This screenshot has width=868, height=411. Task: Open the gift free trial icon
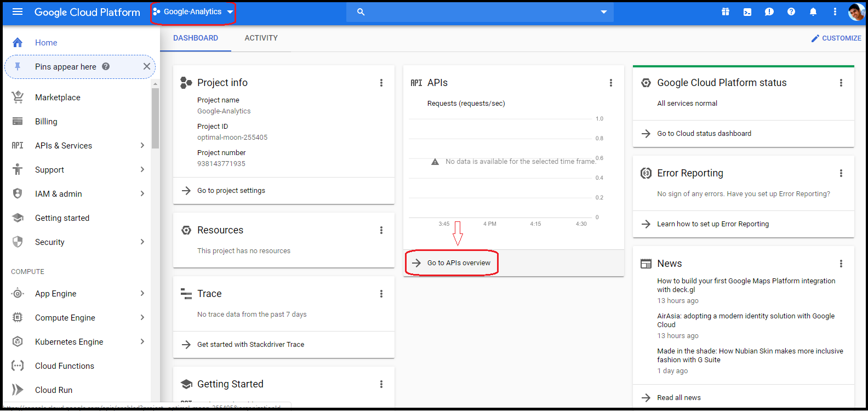pyautogui.click(x=726, y=12)
